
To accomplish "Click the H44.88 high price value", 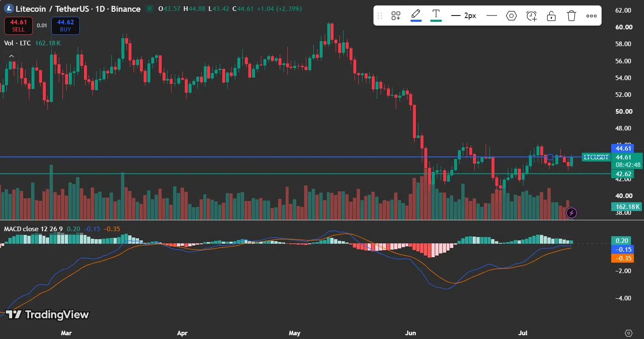I will tap(194, 9).
